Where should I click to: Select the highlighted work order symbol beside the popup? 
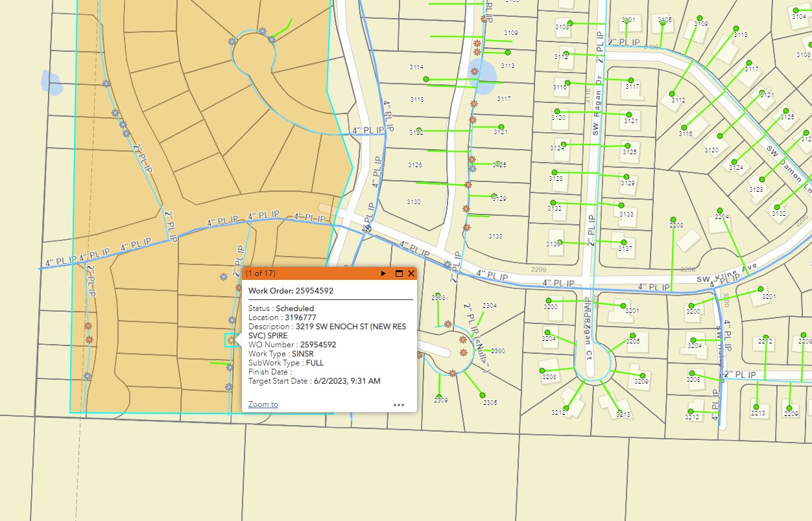pos(231,340)
